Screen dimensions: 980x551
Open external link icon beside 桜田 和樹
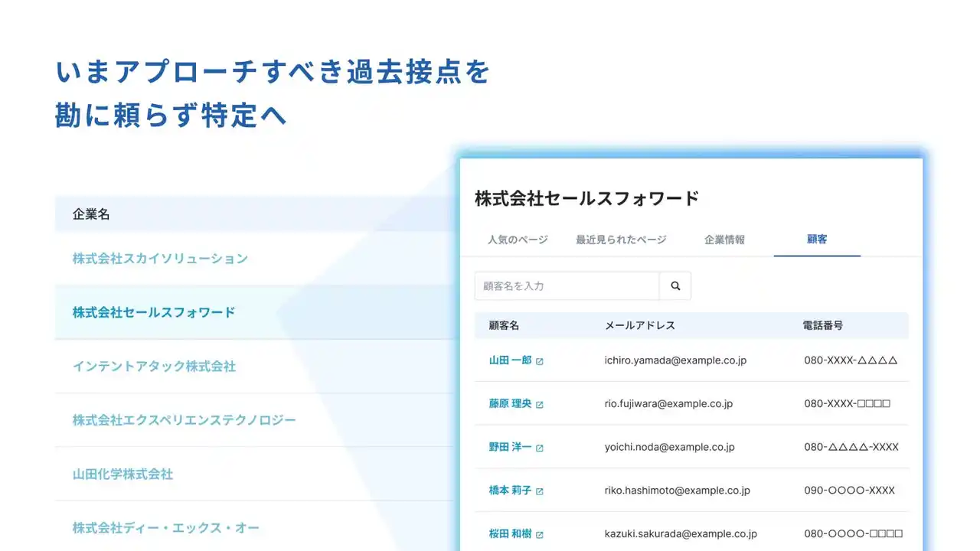(540, 535)
